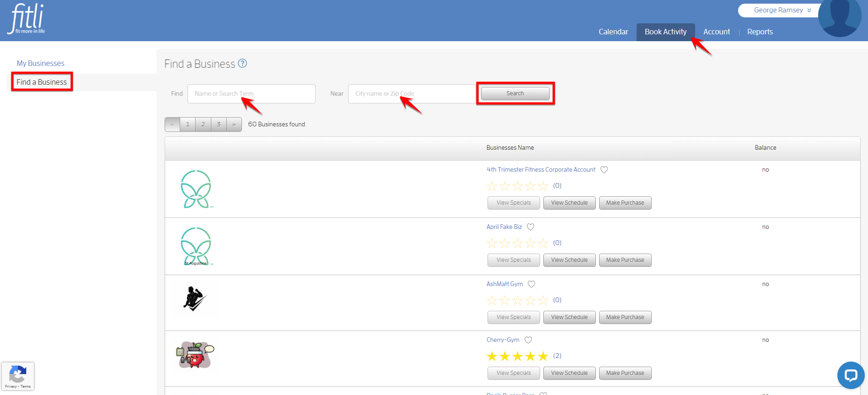Focus the Name or Search Term field
868x395 pixels.
pos(251,93)
